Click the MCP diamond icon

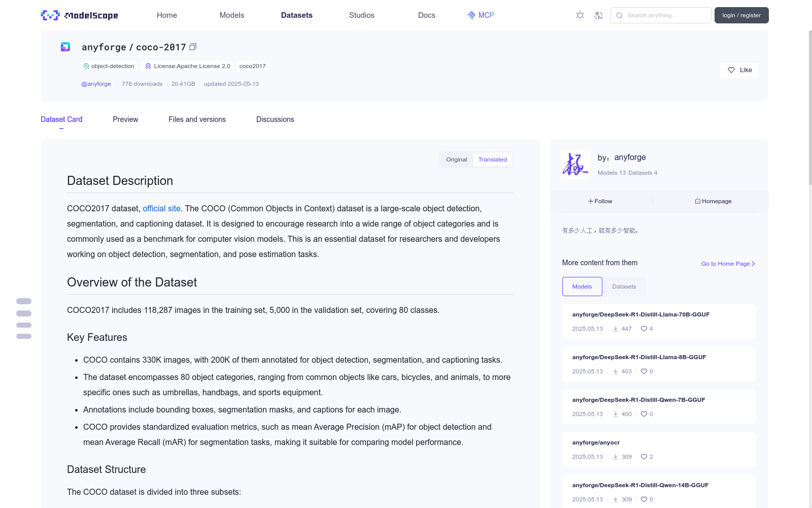(471, 15)
